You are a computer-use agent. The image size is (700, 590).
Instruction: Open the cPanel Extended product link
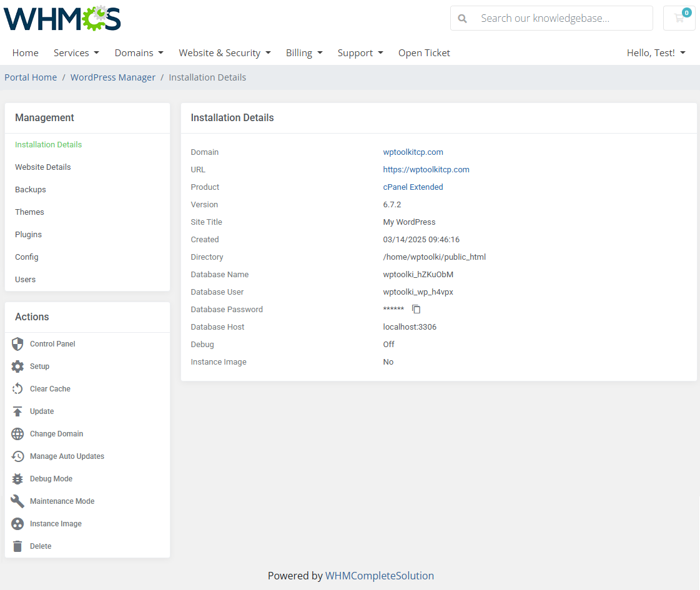[413, 187]
